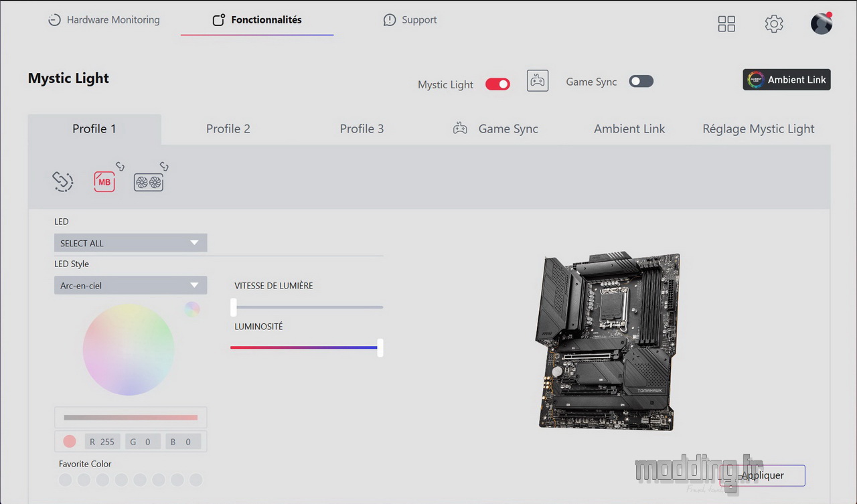
Task: Select the Profile 2 tab
Action: tap(228, 129)
